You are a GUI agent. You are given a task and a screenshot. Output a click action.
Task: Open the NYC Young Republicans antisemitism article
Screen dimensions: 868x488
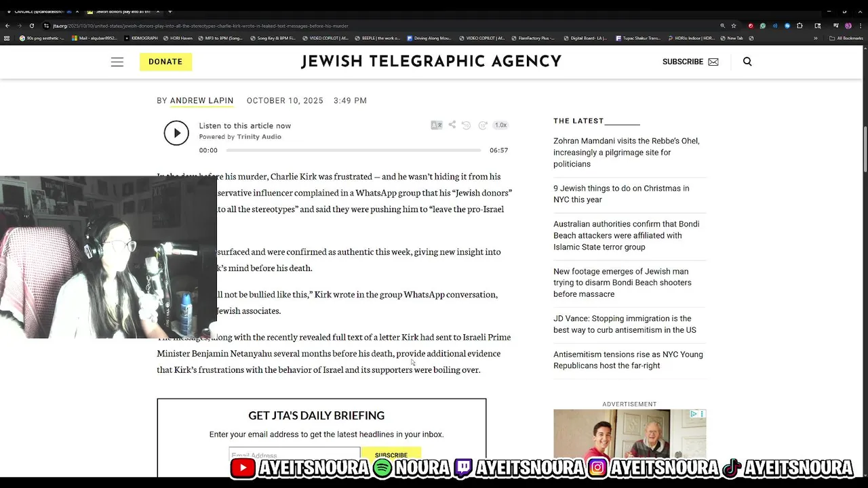(628, 360)
